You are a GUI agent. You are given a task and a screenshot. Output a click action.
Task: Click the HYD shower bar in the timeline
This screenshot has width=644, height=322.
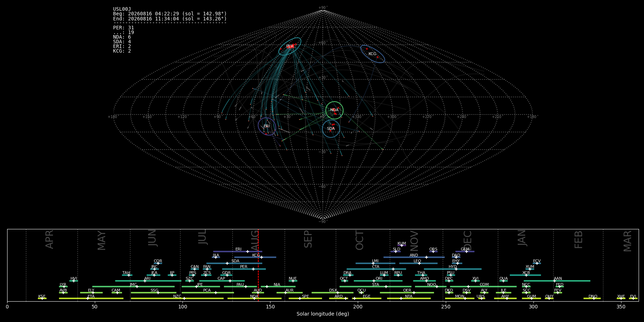[x=453, y=269]
